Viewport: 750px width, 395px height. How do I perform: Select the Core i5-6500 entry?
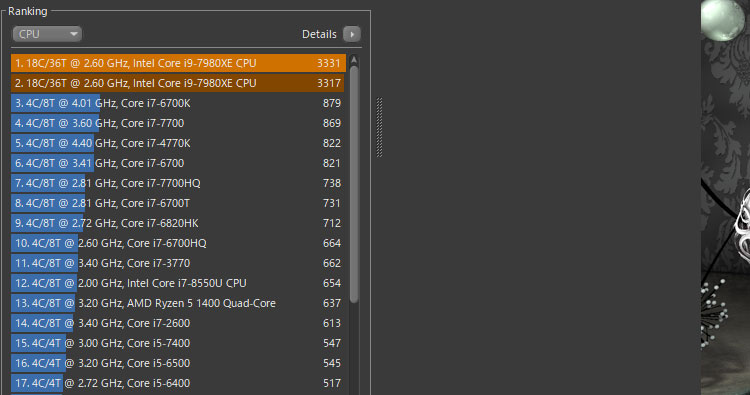(x=178, y=363)
